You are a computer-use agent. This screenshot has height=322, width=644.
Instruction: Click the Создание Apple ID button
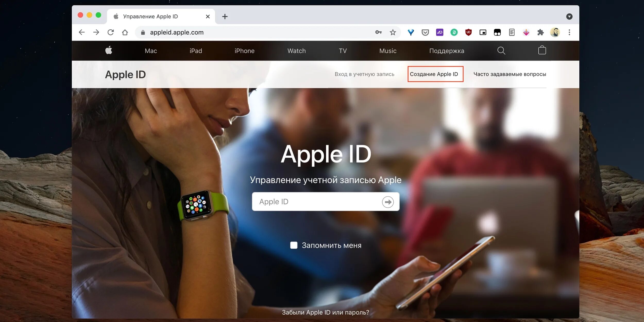click(434, 74)
